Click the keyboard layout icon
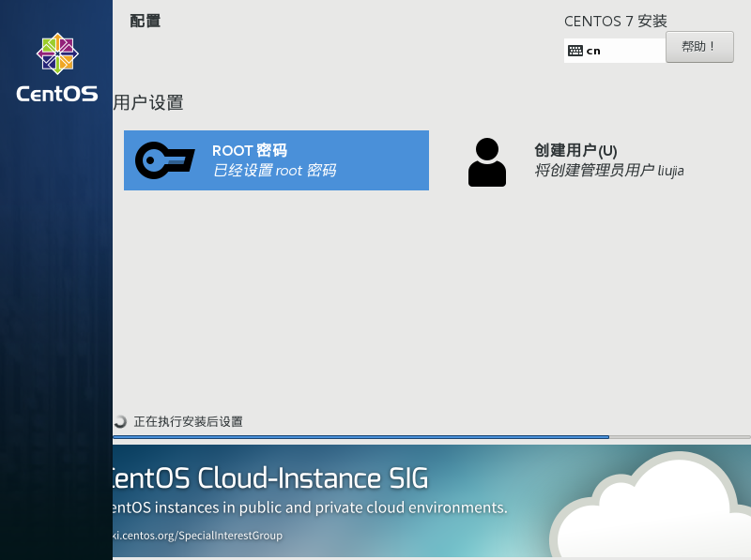This screenshot has height=560, width=751. click(x=575, y=51)
